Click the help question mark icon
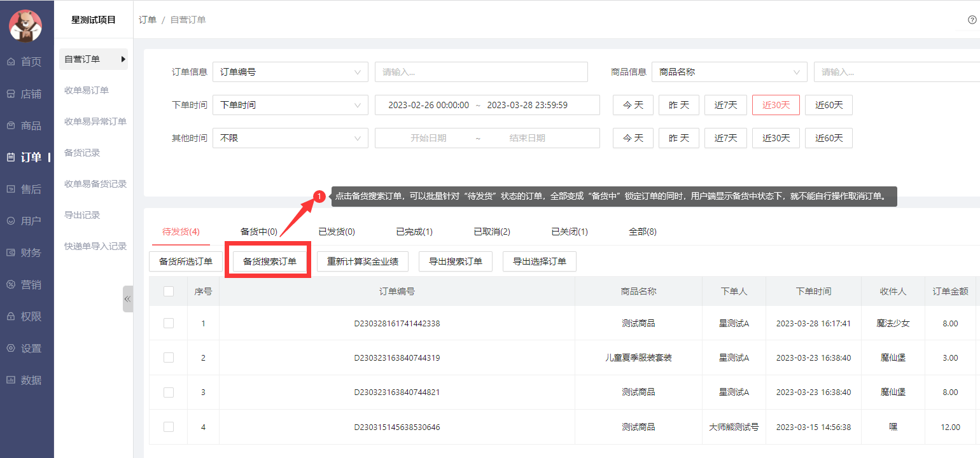Viewport: 980px width, 458px height. [972, 20]
